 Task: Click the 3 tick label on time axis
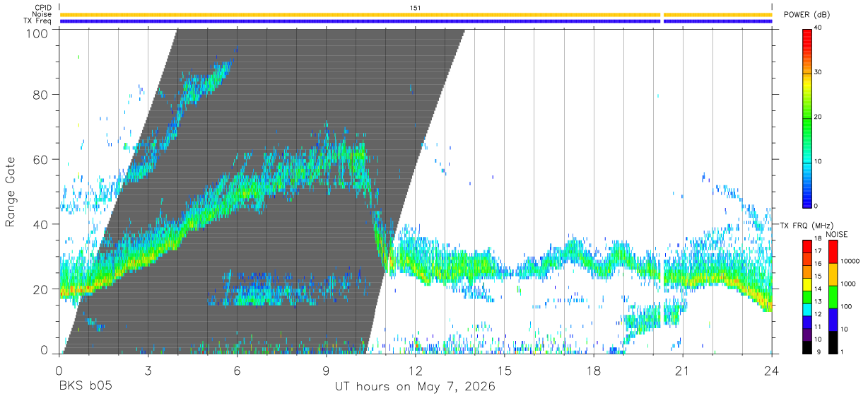(x=148, y=370)
